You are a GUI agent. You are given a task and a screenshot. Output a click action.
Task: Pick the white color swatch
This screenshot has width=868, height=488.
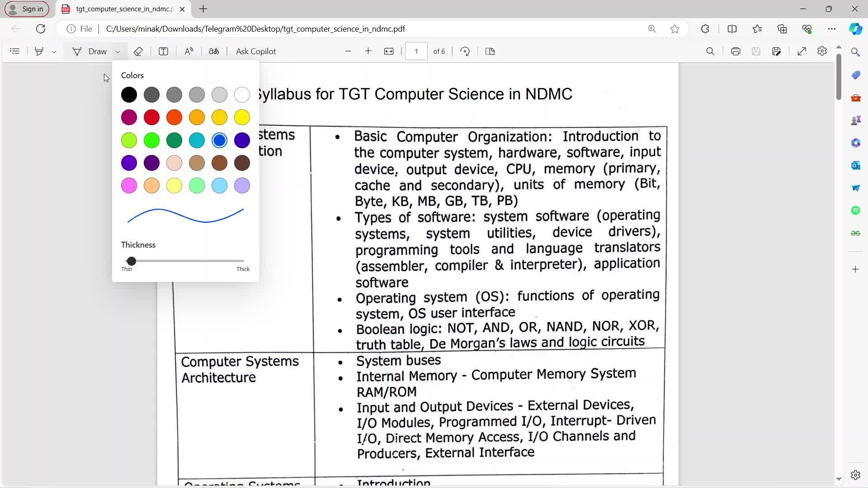tap(242, 95)
